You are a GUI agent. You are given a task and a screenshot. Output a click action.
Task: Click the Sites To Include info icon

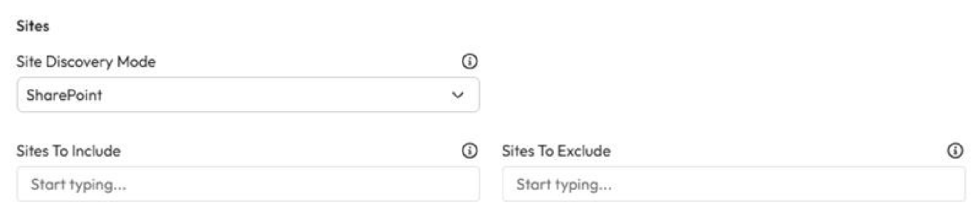[469, 151]
